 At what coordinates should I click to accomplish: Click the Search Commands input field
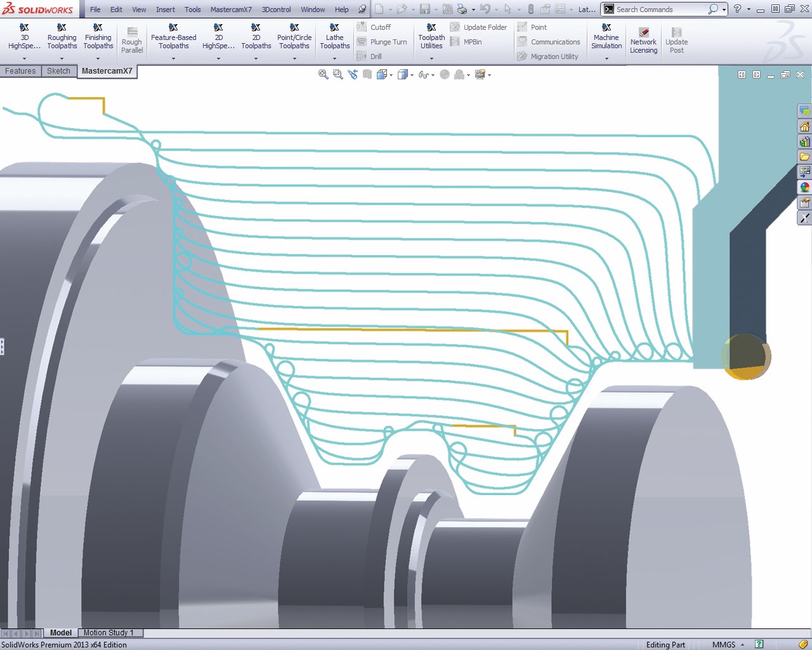pos(660,10)
